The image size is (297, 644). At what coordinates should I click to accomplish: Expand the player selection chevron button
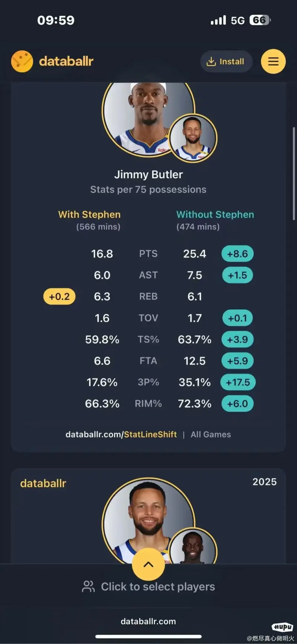click(148, 564)
